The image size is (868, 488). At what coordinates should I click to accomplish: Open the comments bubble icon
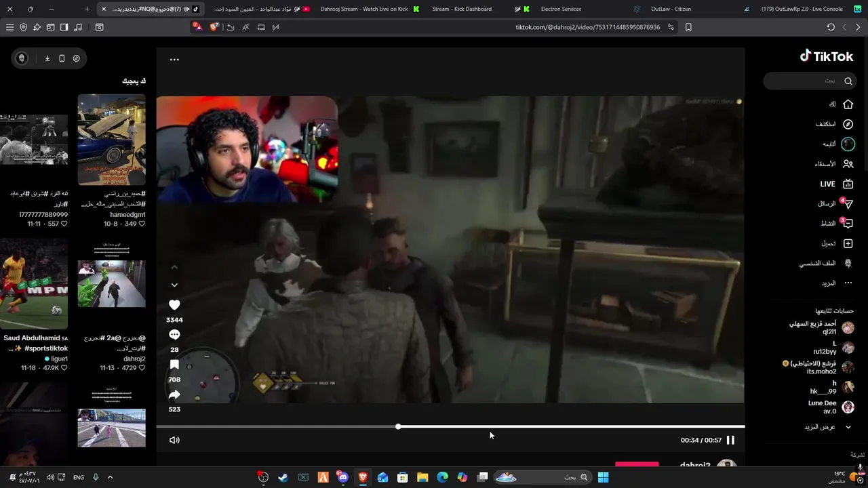click(174, 335)
